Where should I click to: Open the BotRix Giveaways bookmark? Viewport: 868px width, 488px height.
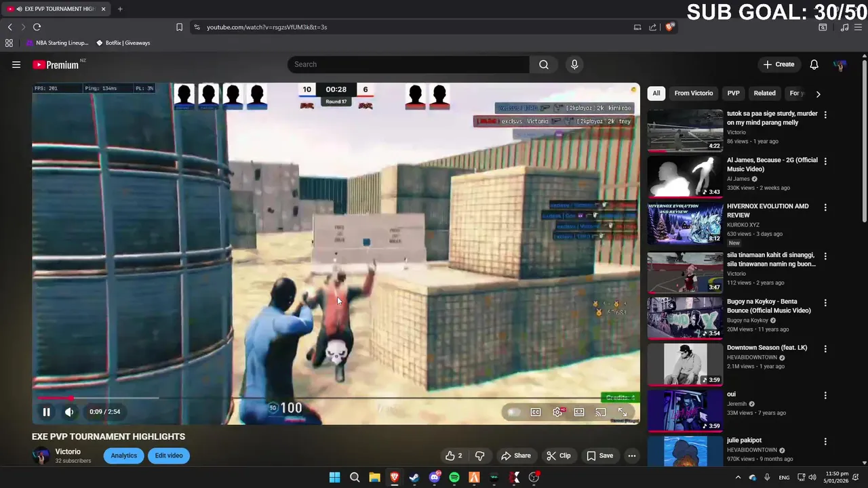[x=123, y=43]
